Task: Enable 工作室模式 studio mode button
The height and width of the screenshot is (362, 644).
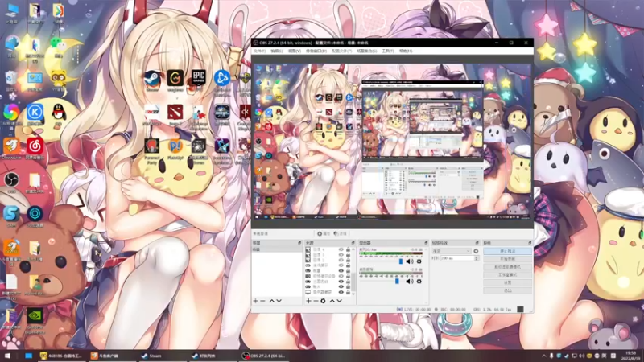Action: [508, 274]
